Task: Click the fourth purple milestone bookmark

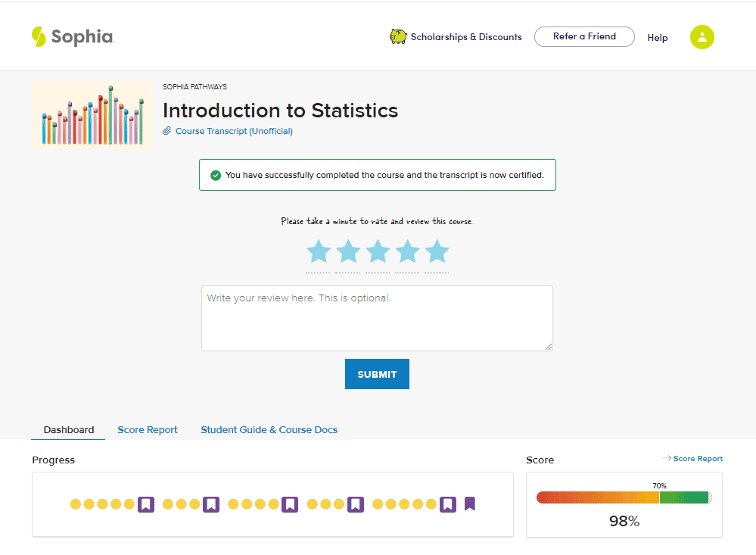Action: pos(356,504)
